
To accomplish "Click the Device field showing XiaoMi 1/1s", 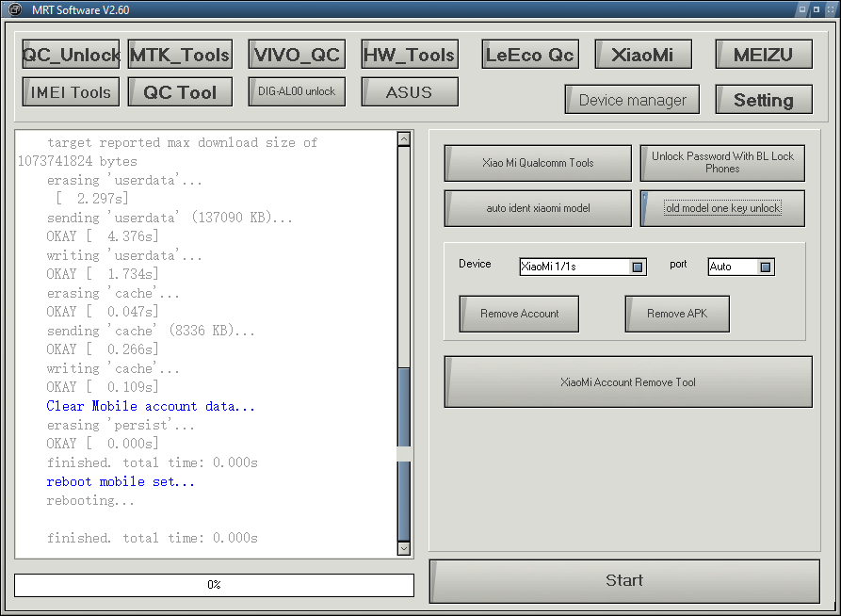I will coord(582,267).
